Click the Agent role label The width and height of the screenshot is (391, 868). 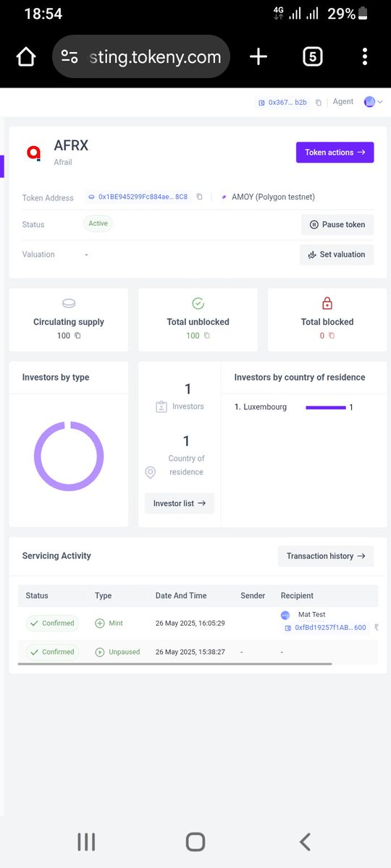coord(343,102)
